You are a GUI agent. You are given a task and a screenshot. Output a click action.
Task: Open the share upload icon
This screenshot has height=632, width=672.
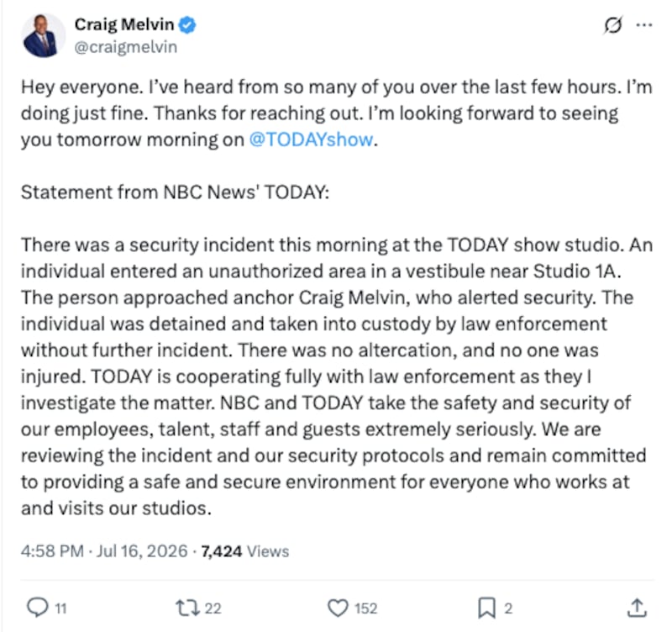click(637, 608)
